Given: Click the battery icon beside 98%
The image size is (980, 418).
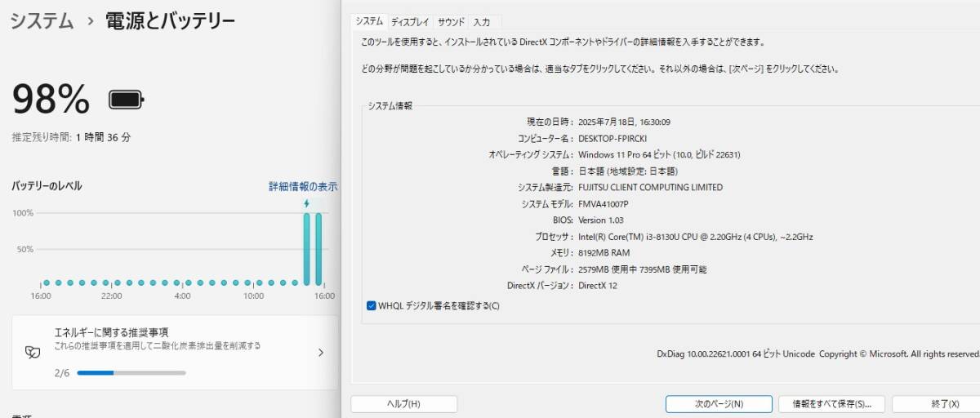Looking at the screenshot, I should click(x=127, y=100).
